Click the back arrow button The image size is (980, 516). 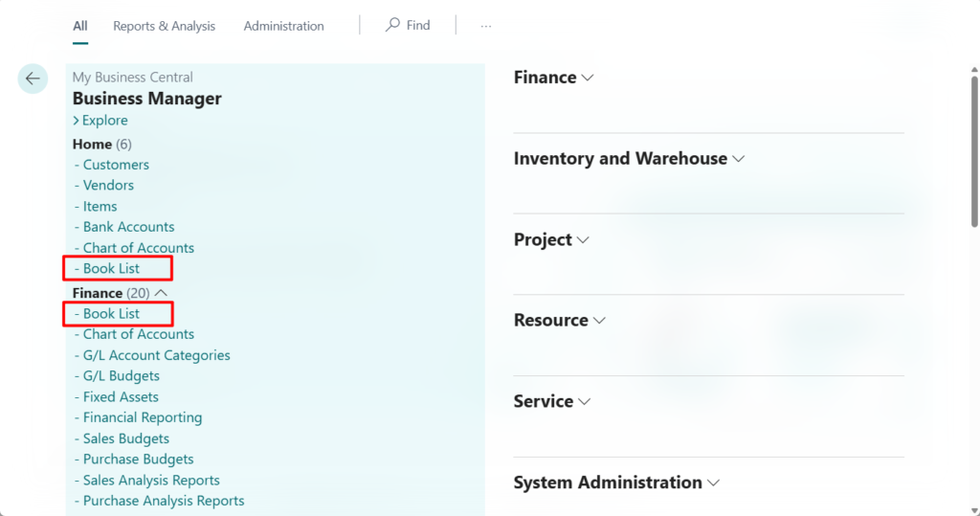tap(33, 79)
